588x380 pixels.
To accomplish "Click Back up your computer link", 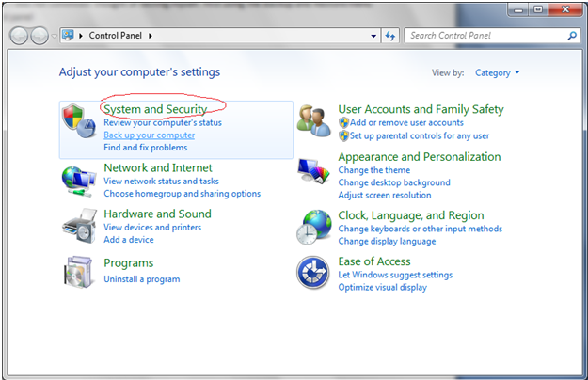I will [x=150, y=135].
